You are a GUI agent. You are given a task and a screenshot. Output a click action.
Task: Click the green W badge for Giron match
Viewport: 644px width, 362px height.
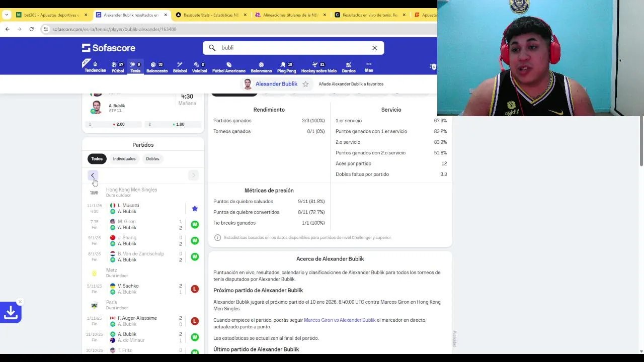[x=195, y=225]
